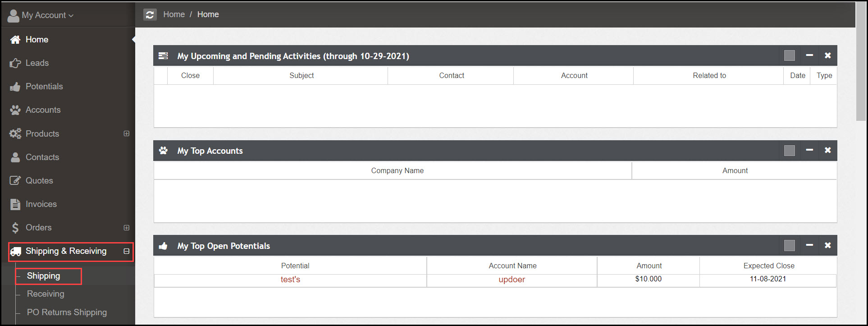
Task: Collapse the Shipping & Receiving submenu
Action: coord(127,251)
